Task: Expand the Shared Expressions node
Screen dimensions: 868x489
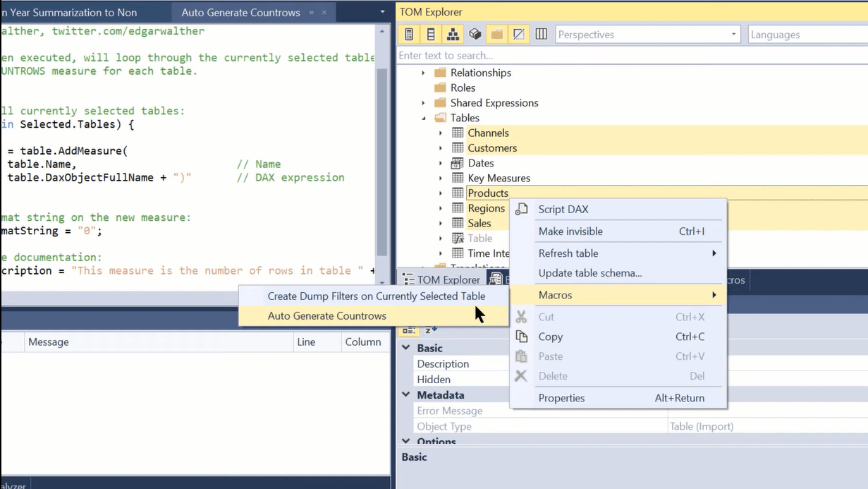Action: 424,103
